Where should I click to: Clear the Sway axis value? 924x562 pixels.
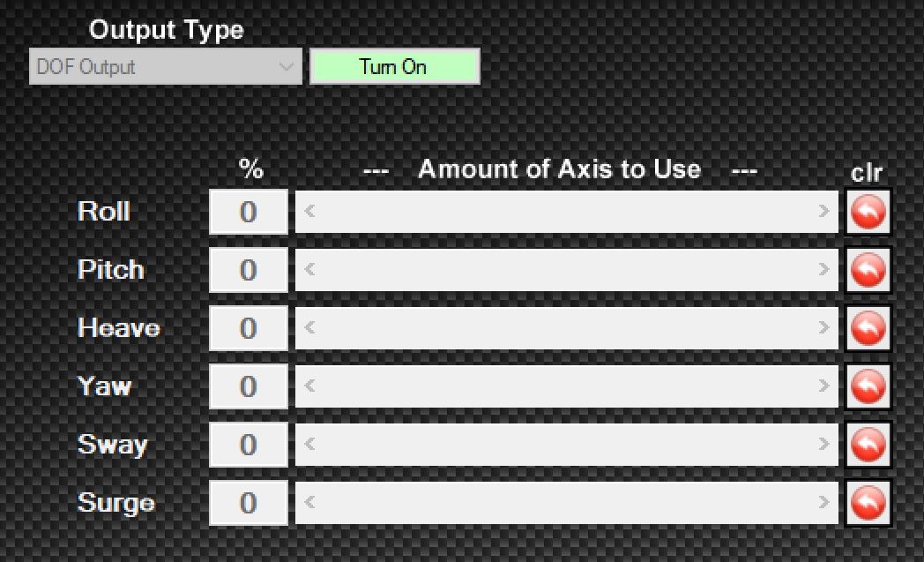click(x=868, y=445)
